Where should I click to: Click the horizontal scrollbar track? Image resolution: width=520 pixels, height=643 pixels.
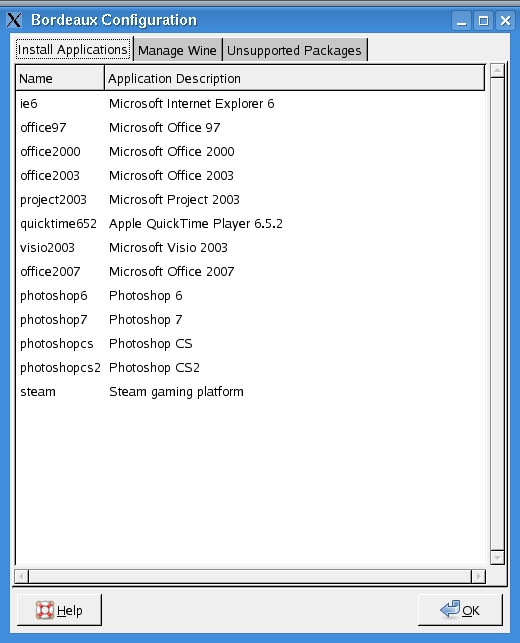[250, 576]
